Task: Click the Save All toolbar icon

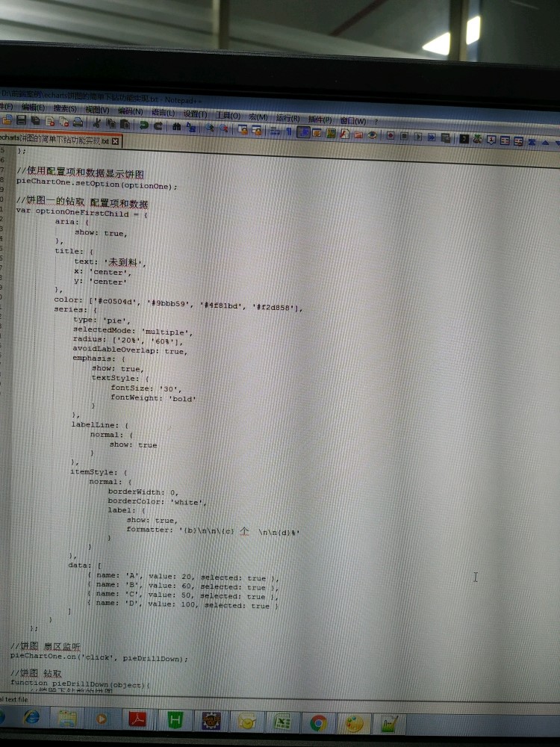Action: pyautogui.click(x=35, y=121)
